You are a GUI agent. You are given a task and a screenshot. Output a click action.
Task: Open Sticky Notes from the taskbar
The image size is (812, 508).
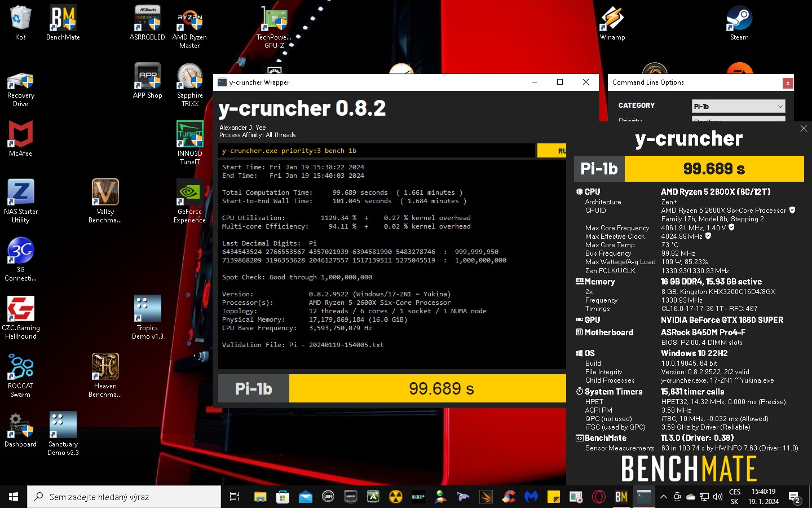(x=553, y=497)
